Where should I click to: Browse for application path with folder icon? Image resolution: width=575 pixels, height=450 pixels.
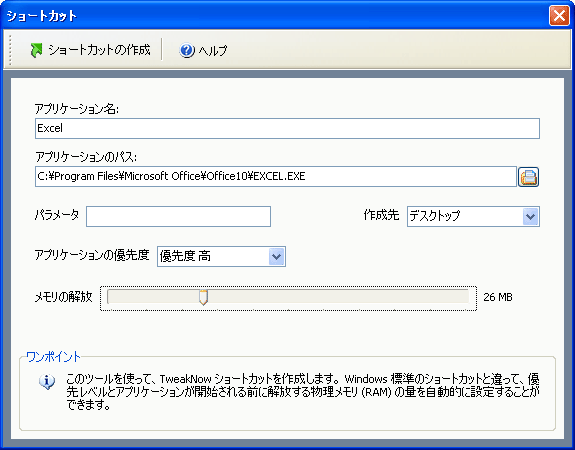(x=528, y=177)
